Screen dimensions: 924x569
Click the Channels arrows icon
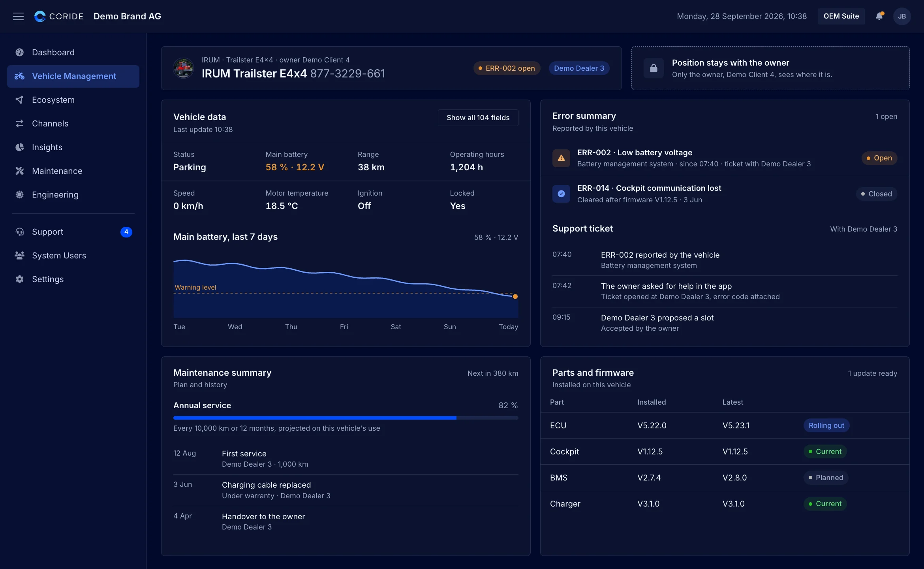pos(20,123)
